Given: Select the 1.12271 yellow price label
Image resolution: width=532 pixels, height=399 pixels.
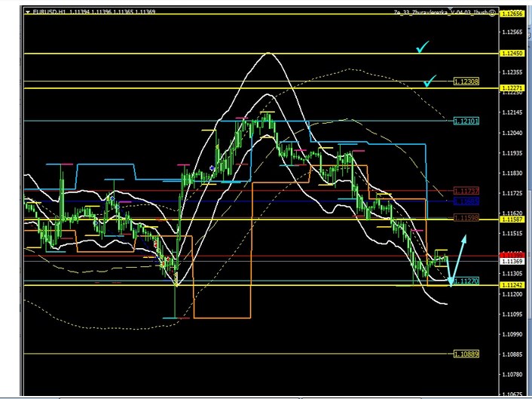Looking at the screenshot, I should 512,88.
